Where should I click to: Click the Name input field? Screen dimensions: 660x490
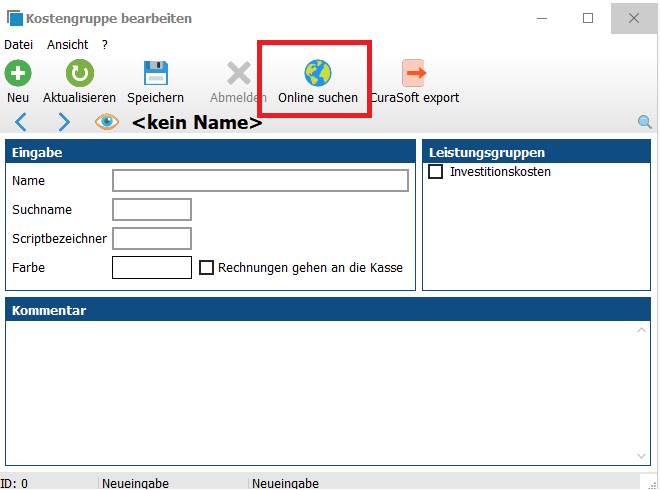[260, 181]
